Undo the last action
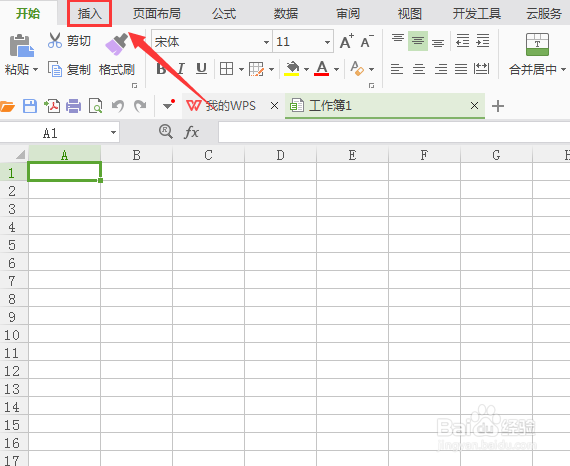This screenshot has height=466, width=570. (x=118, y=106)
